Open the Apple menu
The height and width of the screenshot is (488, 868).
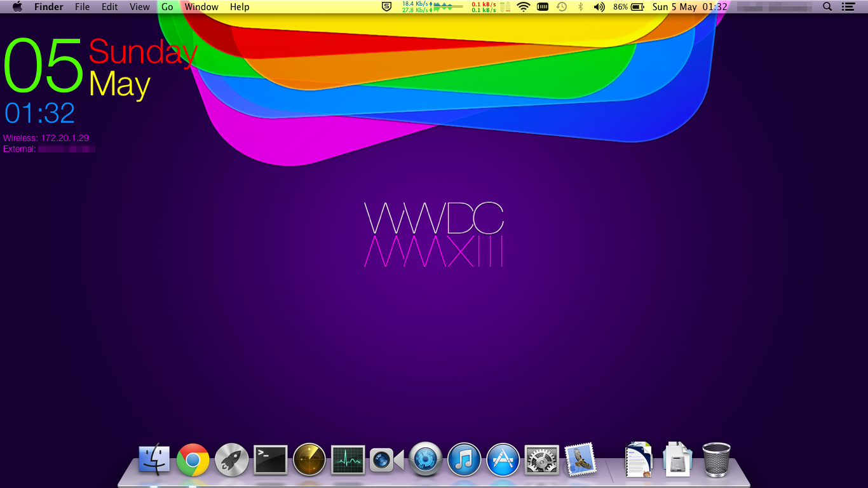pyautogui.click(x=17, y=7)
